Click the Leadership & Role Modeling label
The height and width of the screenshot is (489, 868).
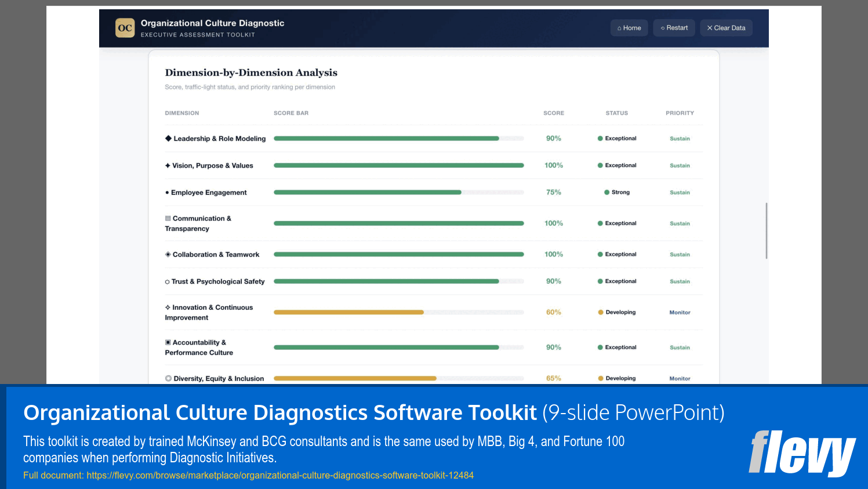click(220, 139)
